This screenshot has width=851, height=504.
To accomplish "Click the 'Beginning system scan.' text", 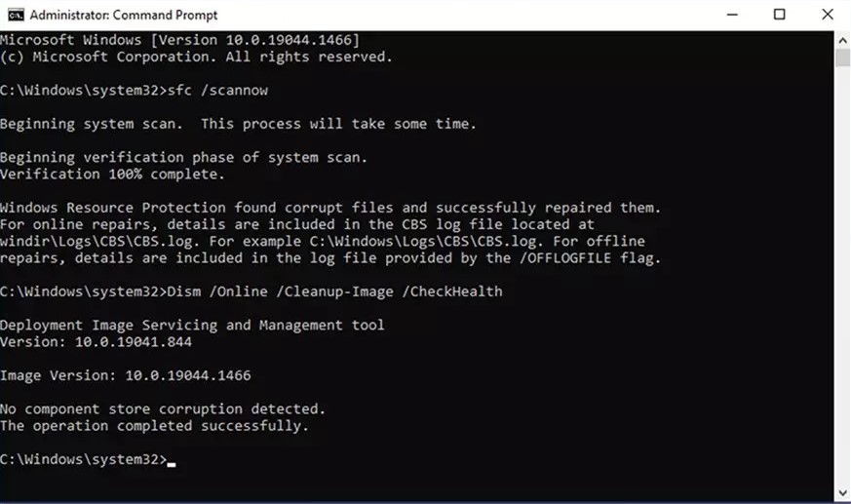I will [x=96, y=124].
